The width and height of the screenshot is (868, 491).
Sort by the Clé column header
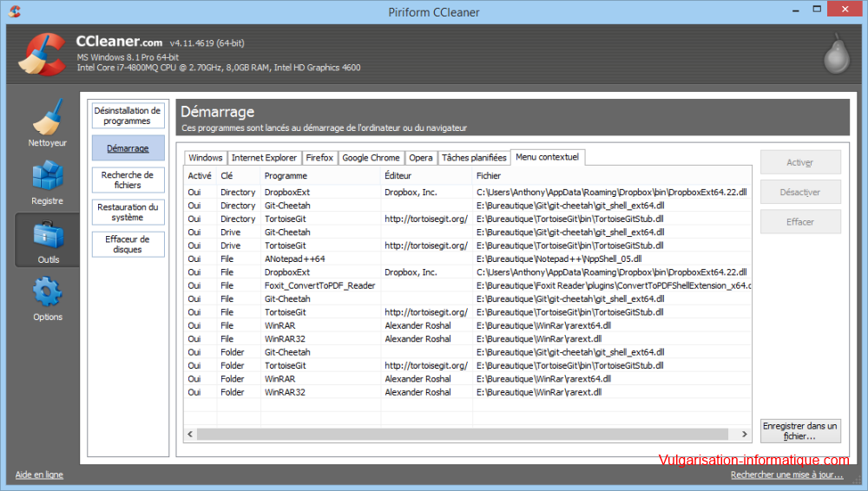click(x=238, y=175)
